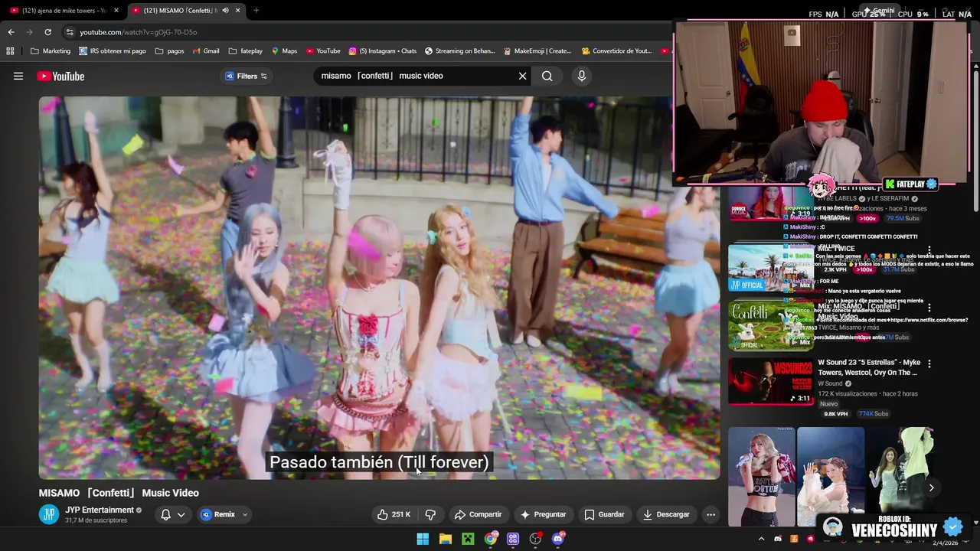Image resolution: width=980 pixels, height=551 pixels.
Task: Like the video (251 K)
Action: [394, 514]
